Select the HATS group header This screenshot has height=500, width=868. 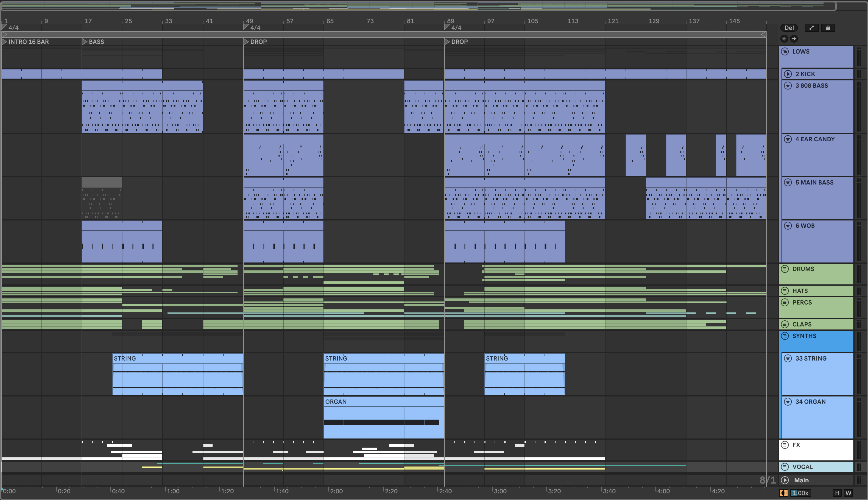[816, 291]
